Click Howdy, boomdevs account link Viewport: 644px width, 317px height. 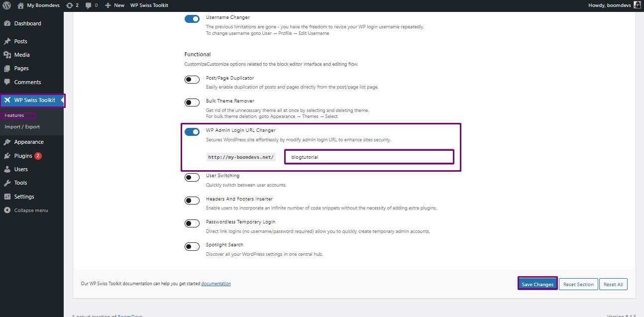tap(609, 5)
